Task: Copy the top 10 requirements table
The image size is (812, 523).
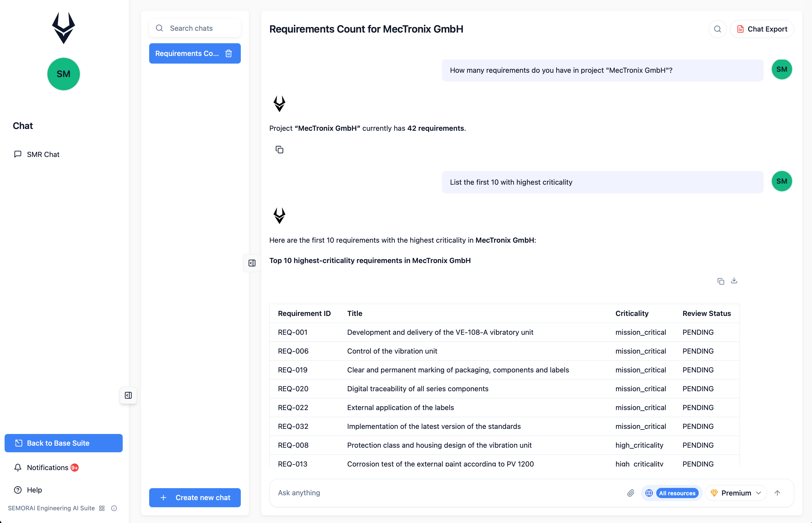Action: [x=721, y=281]
